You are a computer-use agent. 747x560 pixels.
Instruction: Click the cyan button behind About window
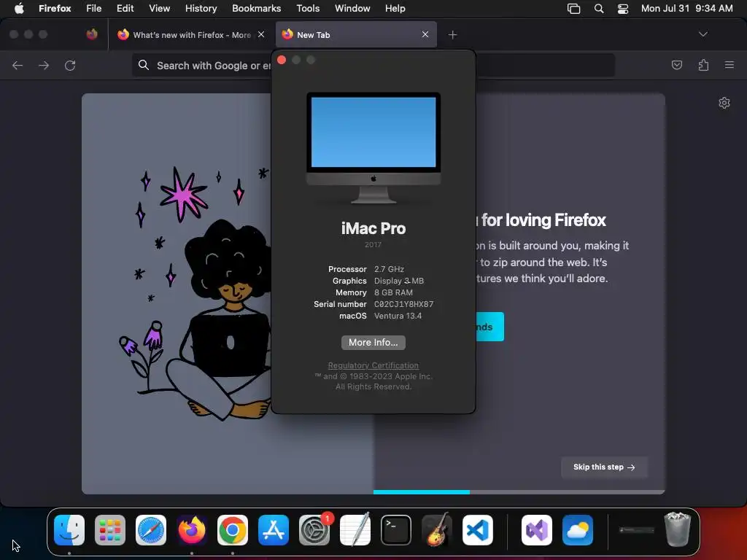pos(489,327)
